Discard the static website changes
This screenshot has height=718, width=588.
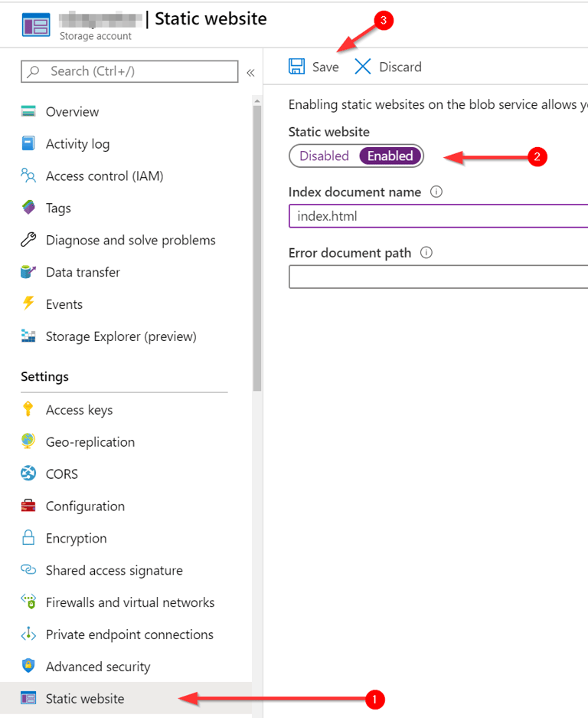[388, 67]
